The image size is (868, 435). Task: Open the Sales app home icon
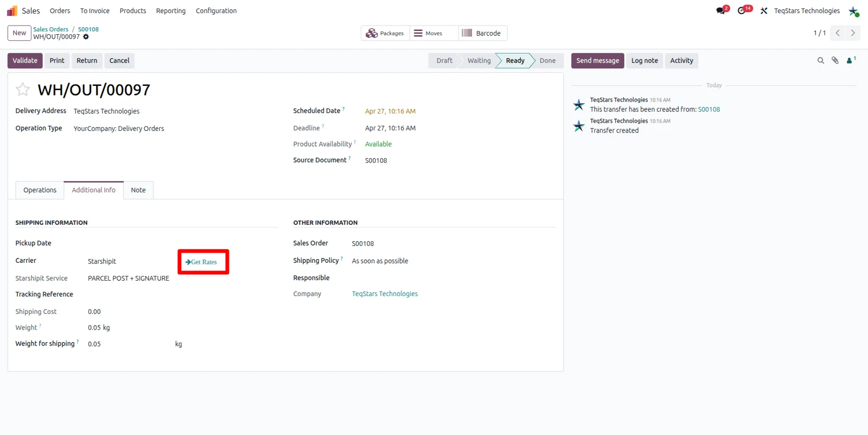(12, 11)
